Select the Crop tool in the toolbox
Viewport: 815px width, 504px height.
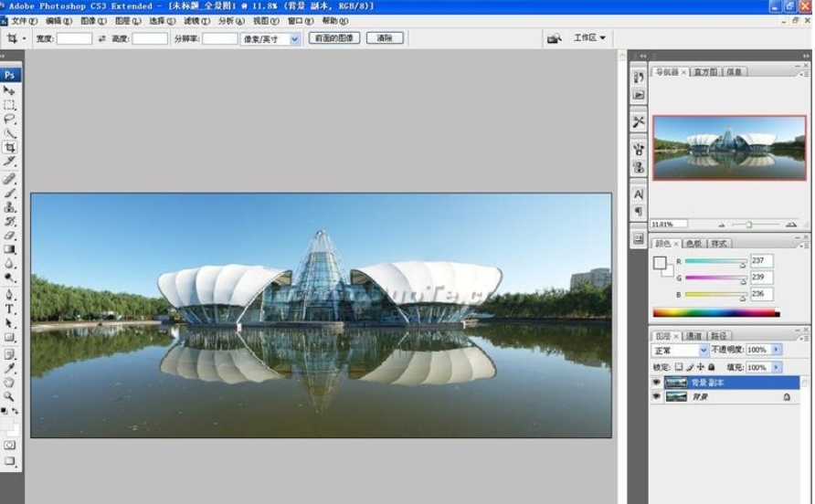[x=10, y=147]
